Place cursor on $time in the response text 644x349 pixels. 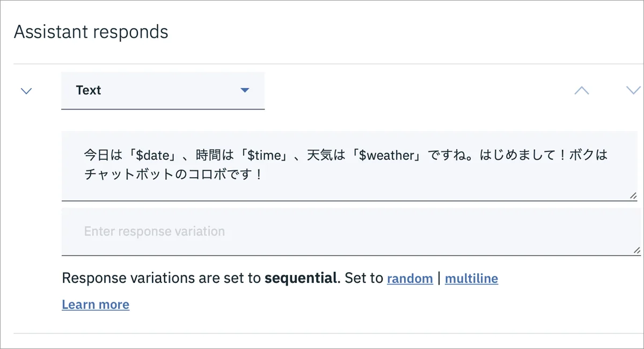pos(265,156)
